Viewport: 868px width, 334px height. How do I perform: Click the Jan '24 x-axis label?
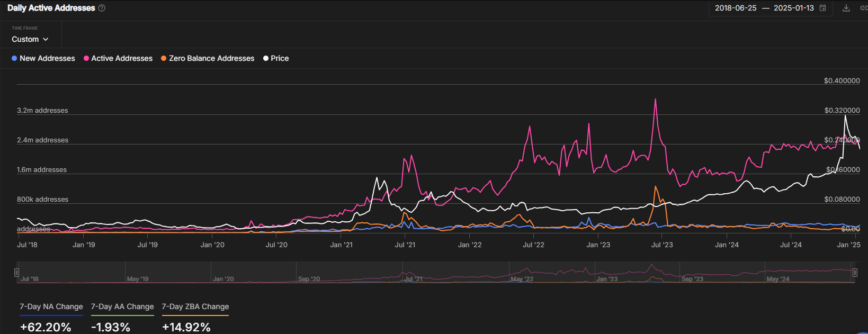[727, 245]
